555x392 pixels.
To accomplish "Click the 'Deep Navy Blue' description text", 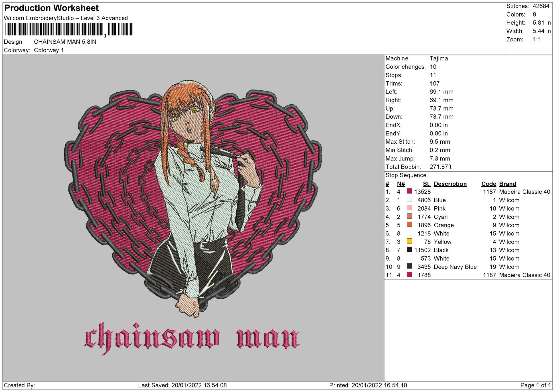I will pyautogui.click(x=455, y=267).
